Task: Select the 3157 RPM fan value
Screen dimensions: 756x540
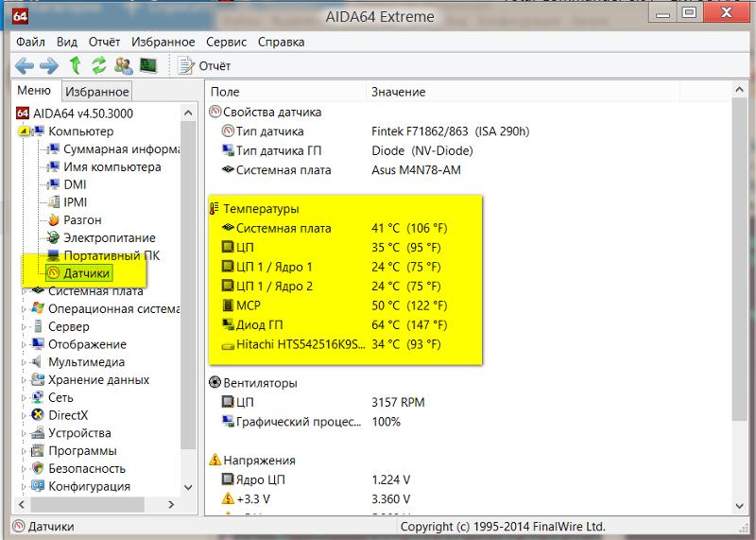Action: tap(398, 403)
